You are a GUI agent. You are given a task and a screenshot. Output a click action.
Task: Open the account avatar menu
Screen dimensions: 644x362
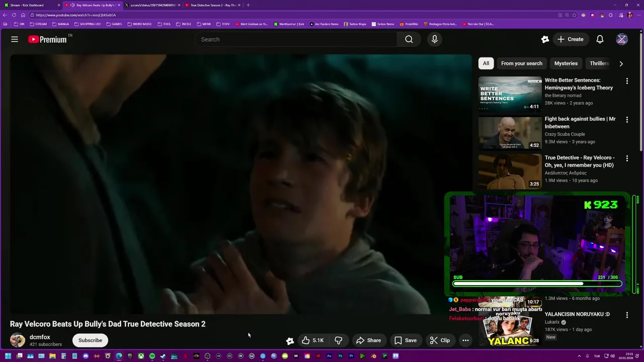tap(622, 39)
